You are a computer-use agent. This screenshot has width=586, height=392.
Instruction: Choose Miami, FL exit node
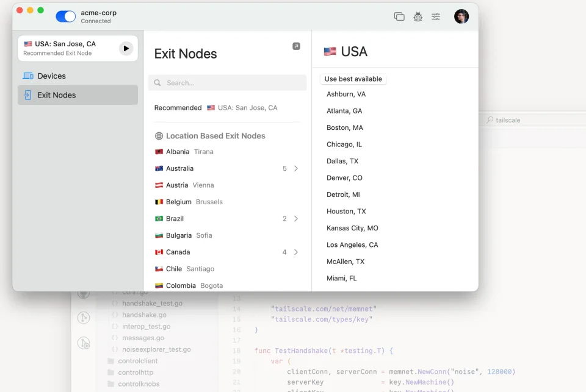(x=342, y=278)
